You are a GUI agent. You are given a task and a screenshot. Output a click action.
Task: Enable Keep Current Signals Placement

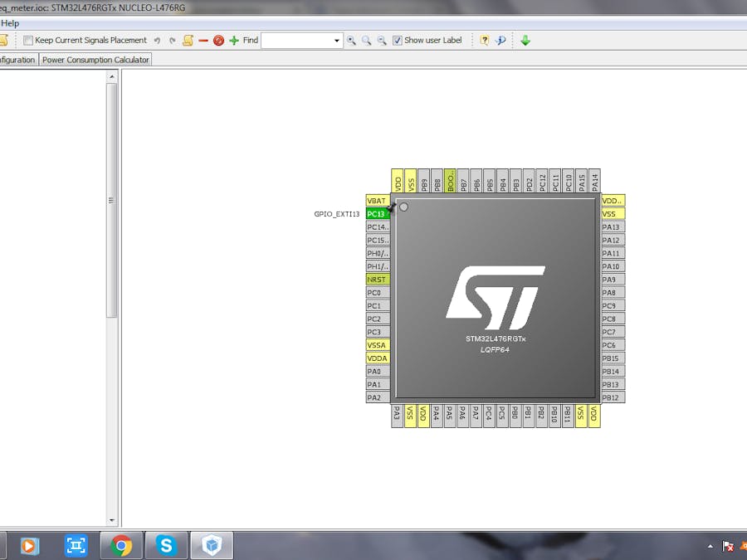point(28,40)
